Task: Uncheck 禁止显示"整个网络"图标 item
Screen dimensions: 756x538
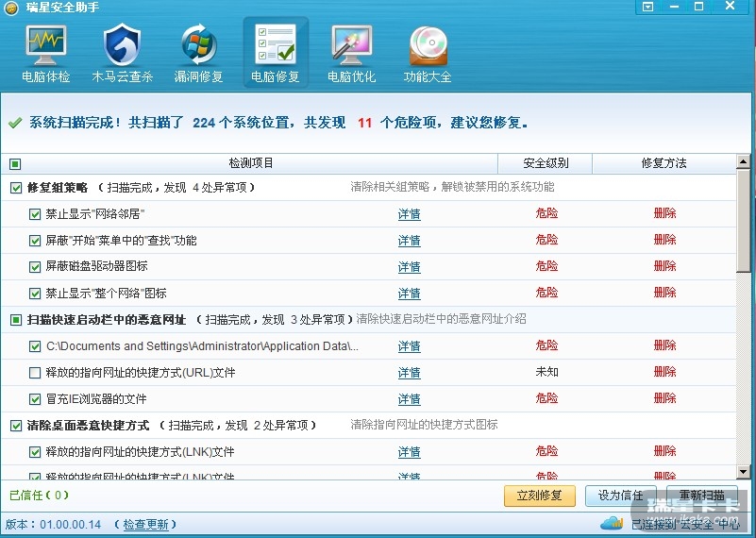Action: [x=35, y=294]
